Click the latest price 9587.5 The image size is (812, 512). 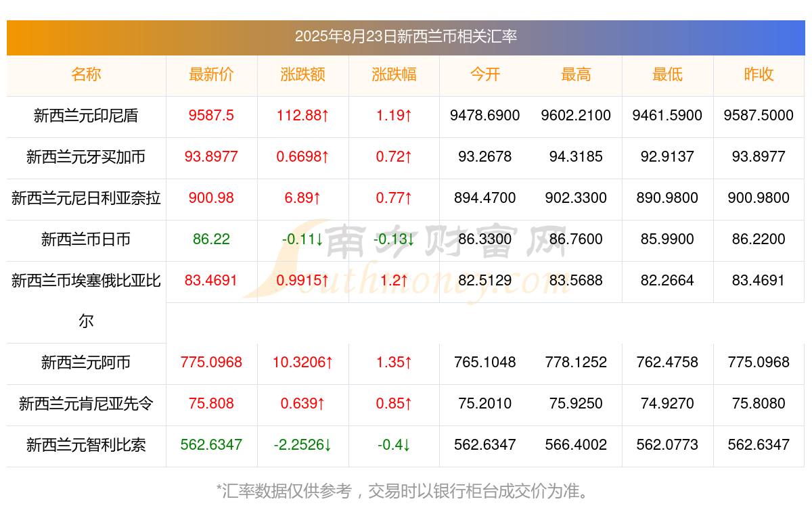(211, 116)
